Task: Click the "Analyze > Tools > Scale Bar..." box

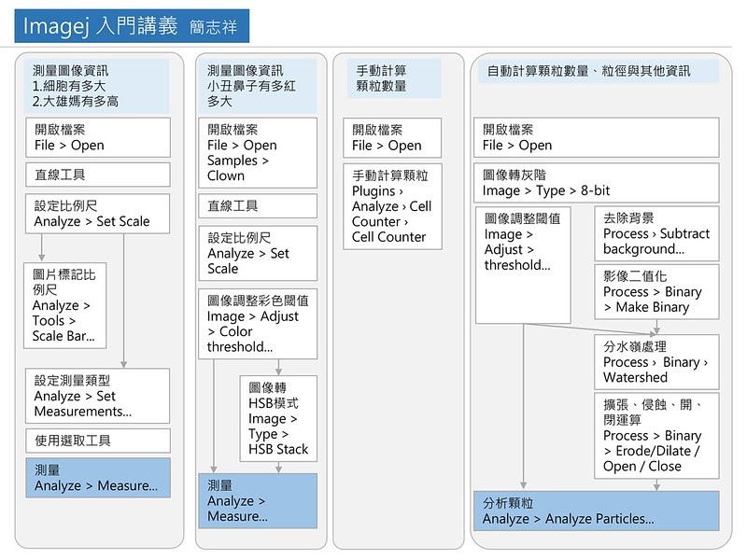Action: pyautogui.click(x=64, y=306)
